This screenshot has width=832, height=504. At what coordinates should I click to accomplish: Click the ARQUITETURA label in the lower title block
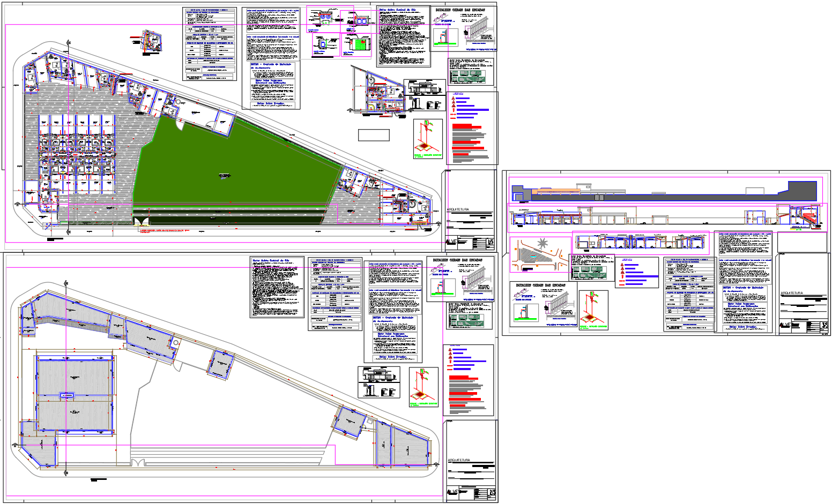coord(459,460)
